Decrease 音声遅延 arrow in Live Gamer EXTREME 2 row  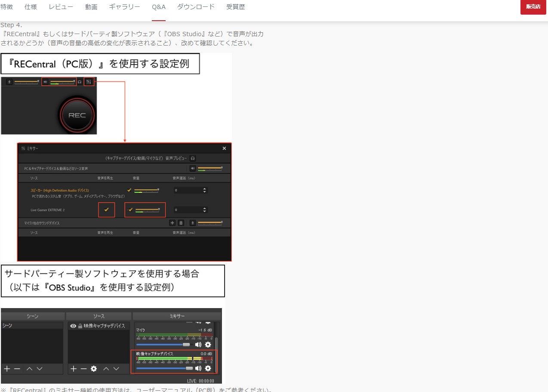click(205, 212)
